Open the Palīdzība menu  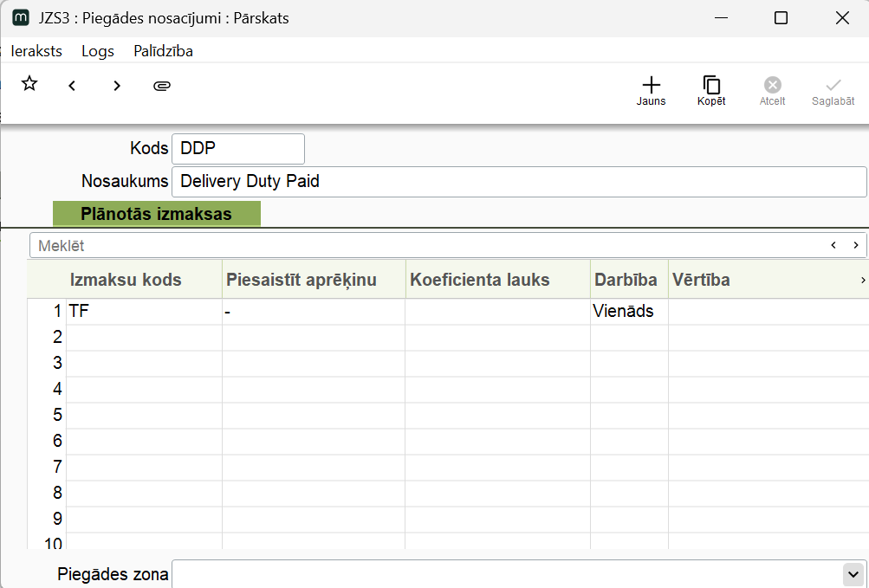163,51
